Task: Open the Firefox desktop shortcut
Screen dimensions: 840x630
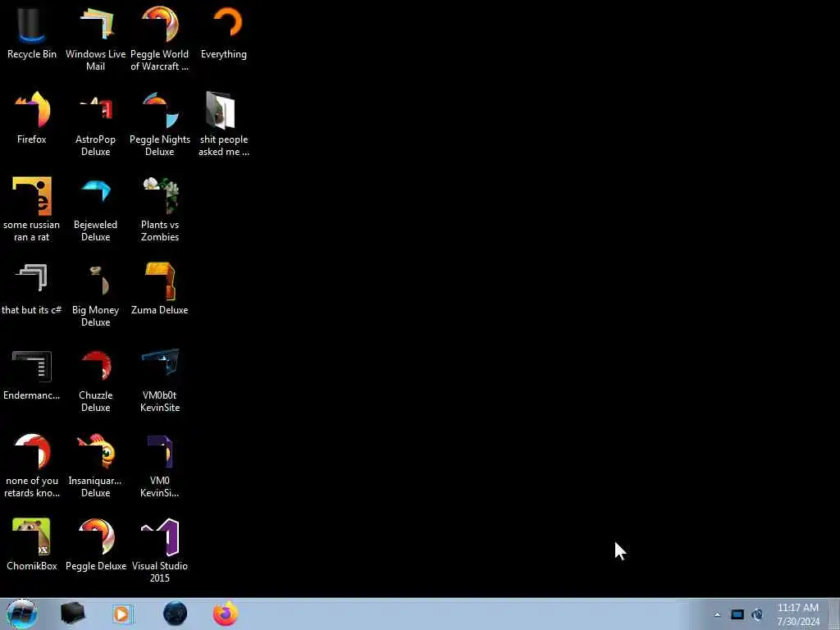Action: [x=32, y=118]
